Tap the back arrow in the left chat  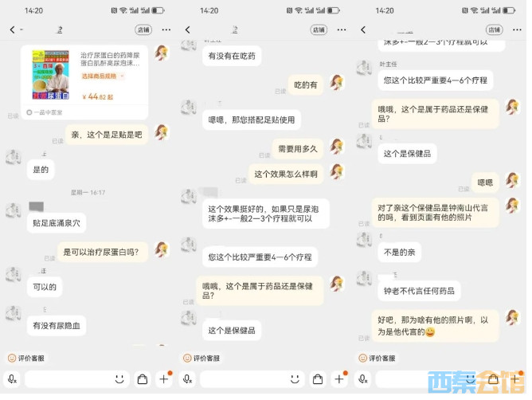click(x=13, y=30)
